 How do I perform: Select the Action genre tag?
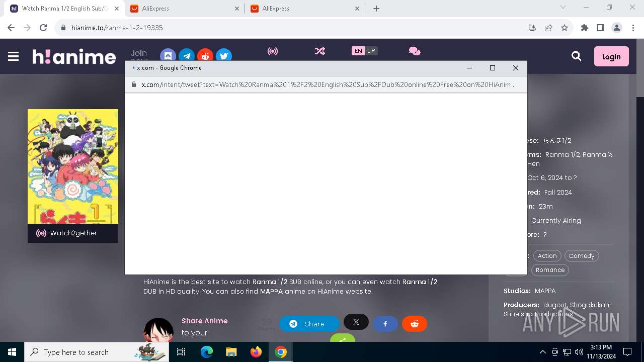(x=547, y=256)
